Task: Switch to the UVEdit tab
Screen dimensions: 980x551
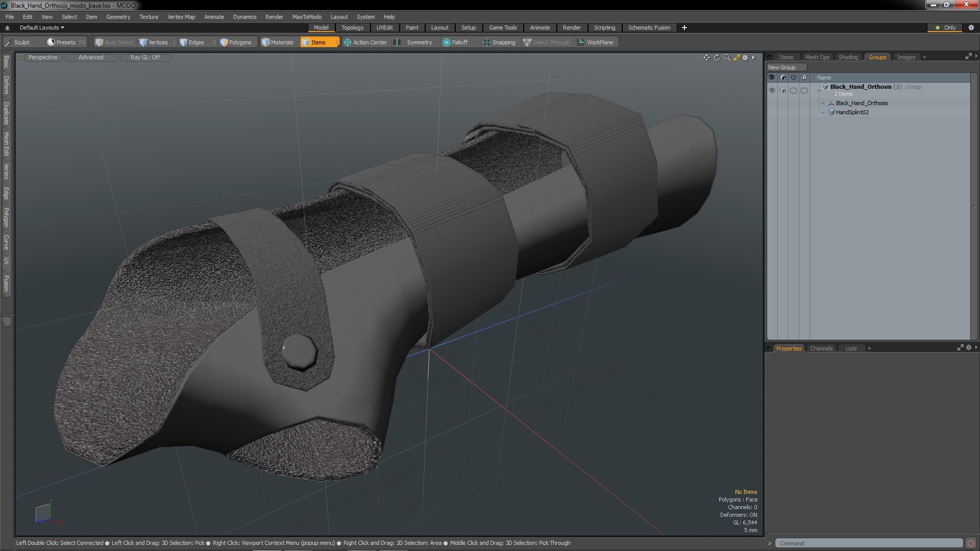Action: [385, 28]
